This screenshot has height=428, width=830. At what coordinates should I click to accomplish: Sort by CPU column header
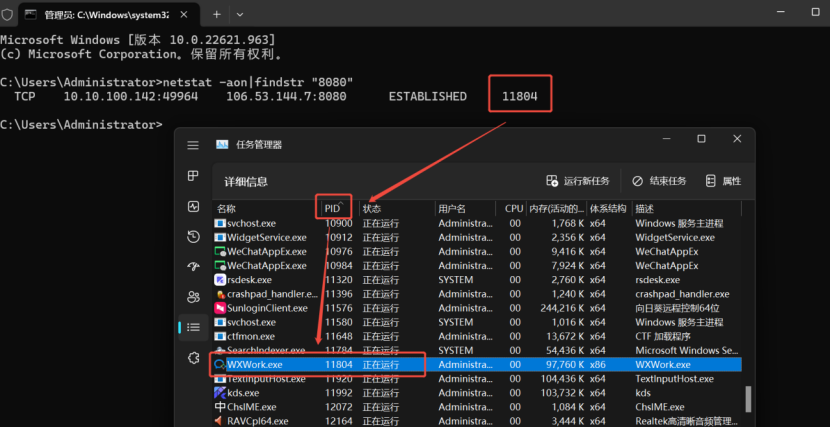[514, 208]
